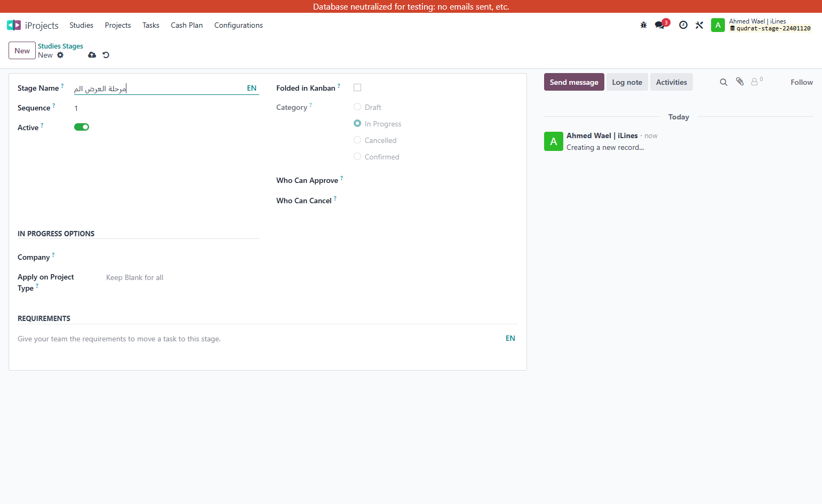Screen dimensions: 822x504
Task: Open the Configurations menu
Action: [238, 25]
